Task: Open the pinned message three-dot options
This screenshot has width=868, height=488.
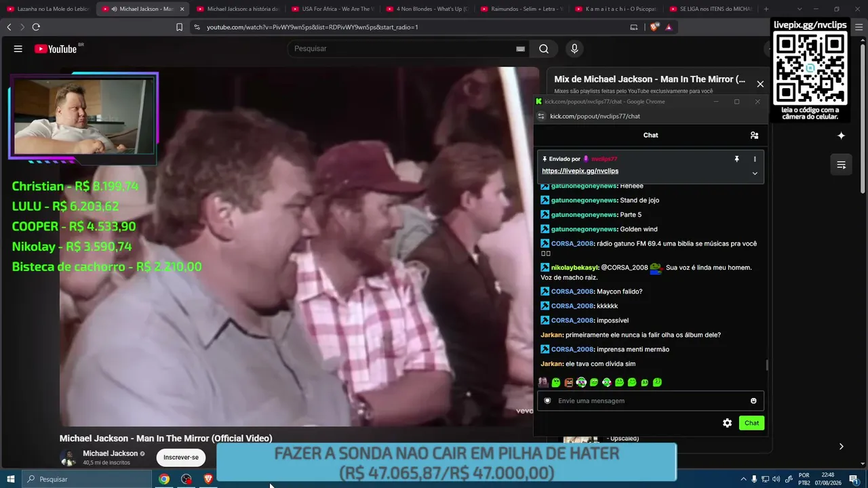Action: pyautogui.click(x=755, y=159)
